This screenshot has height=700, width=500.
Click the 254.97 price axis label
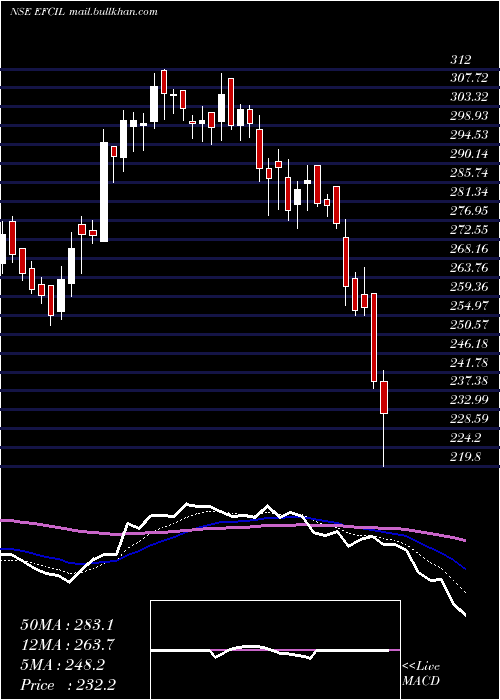pos(469,306)
